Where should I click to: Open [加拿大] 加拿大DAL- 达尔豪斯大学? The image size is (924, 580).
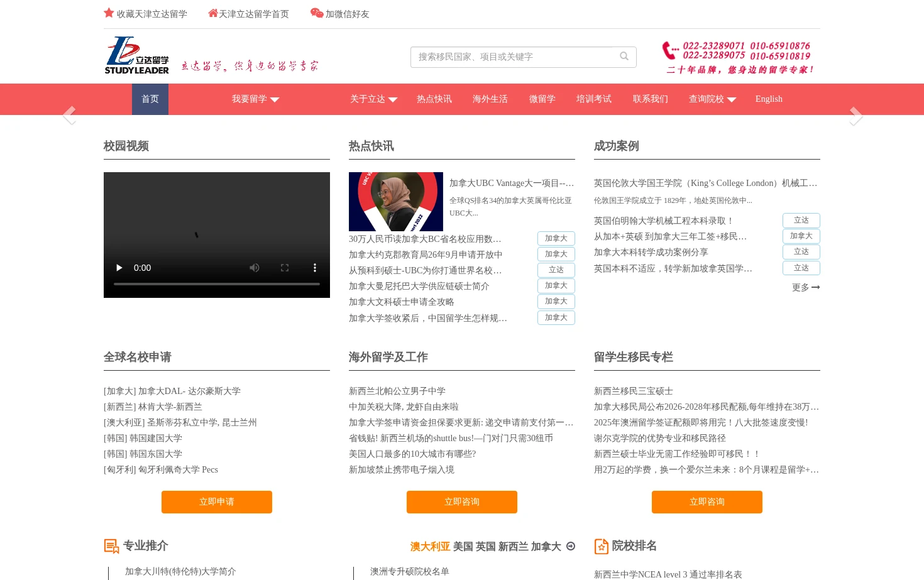tap(172, 391)
